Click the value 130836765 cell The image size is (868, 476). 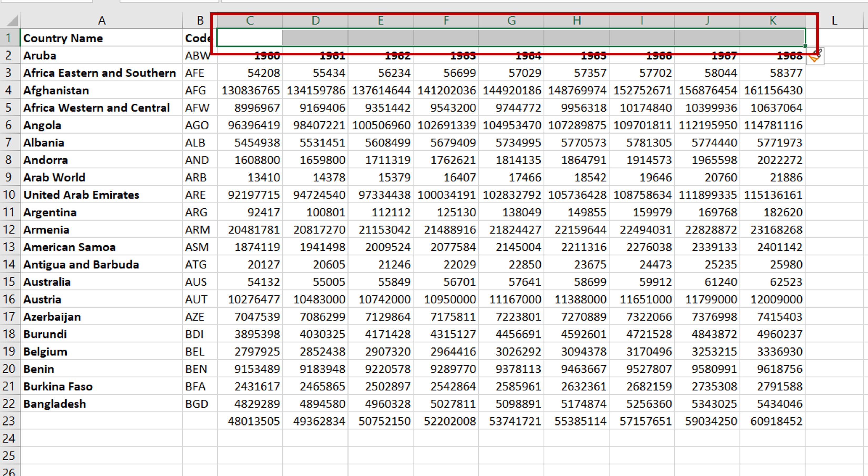coord(250,90)
